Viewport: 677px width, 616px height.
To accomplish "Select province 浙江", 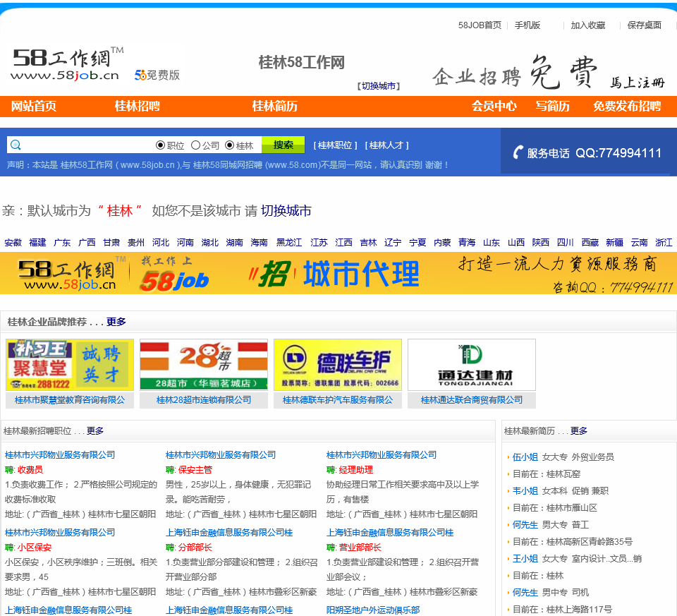I will pos(664,242).
